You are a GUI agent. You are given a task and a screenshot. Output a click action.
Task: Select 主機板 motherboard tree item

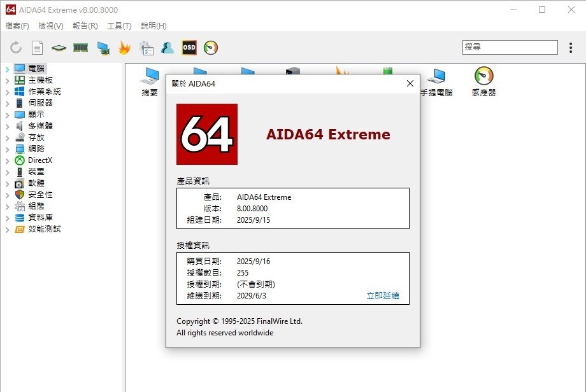pyautogui.click(x=40, y=80)
